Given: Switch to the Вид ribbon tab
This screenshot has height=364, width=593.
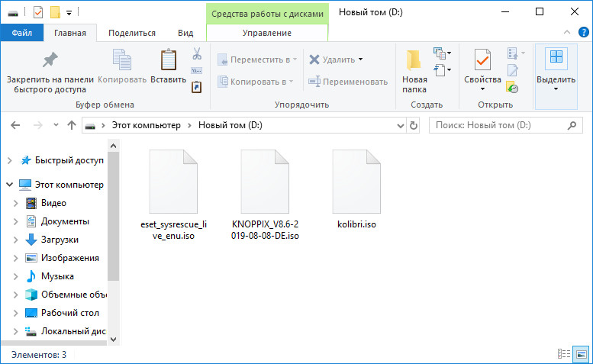Looking at the screenshot, I should tap(185, 33).
